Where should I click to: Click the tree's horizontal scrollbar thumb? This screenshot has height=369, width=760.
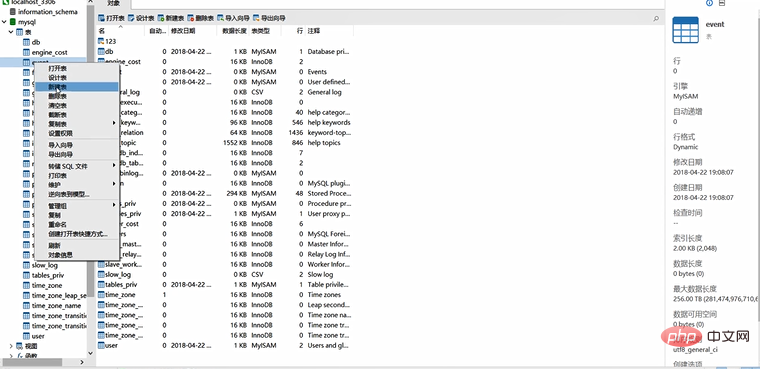tap(32, 362)
